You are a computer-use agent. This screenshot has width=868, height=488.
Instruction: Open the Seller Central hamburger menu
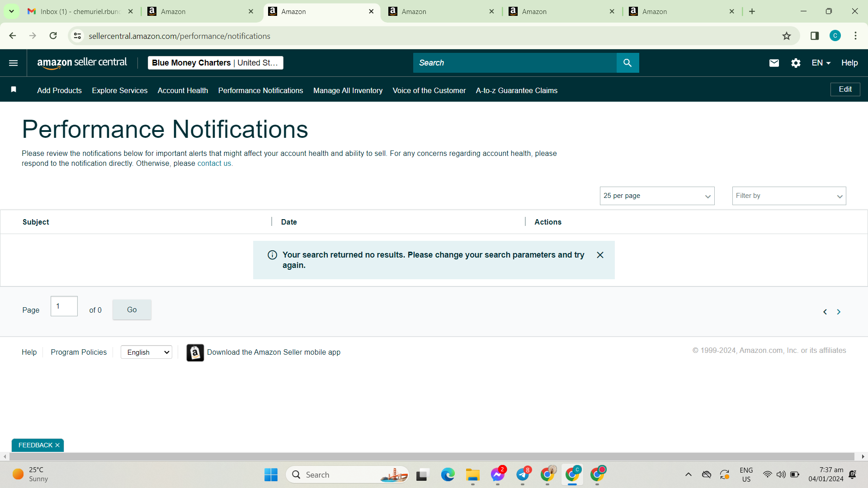(x=14, y=63)
